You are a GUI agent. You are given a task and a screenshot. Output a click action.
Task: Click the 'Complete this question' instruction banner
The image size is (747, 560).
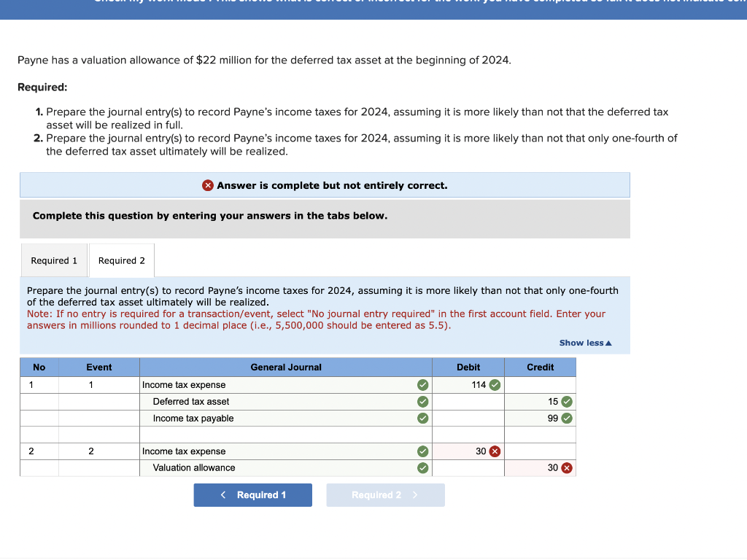pyautogui.click(x=325, y=219)
